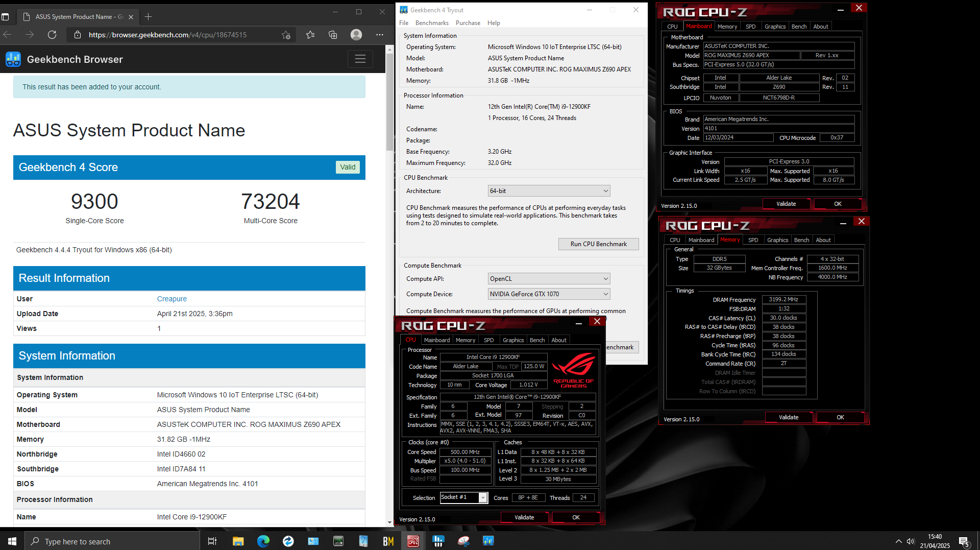The height and width of the screenshot is (550, 980).
Task: Open the Benchmarks menu in Geekbench 4
Action: 432,23
